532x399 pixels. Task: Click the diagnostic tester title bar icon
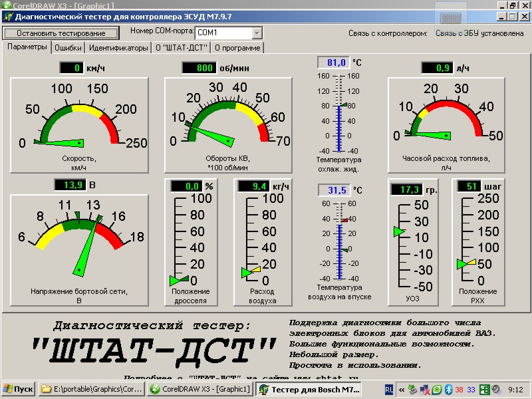pyautogui.click(x=8, y=17)
